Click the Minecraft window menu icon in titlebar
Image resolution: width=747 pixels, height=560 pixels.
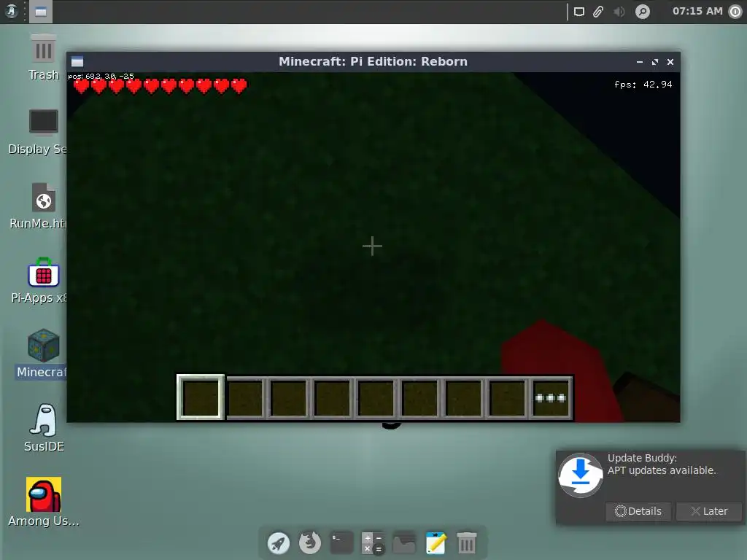coord(77,61)
